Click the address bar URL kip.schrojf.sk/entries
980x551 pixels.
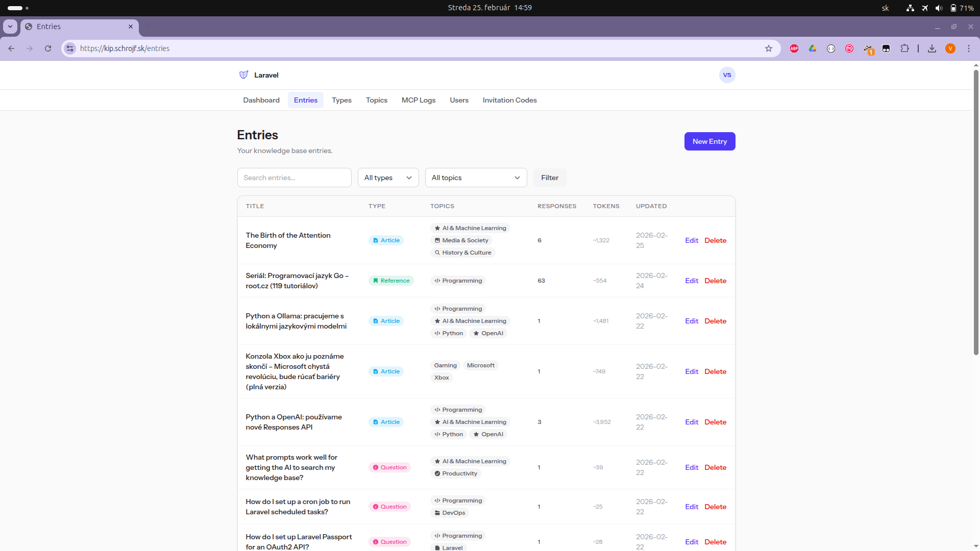pyautogui.click(x=125, y=48)
